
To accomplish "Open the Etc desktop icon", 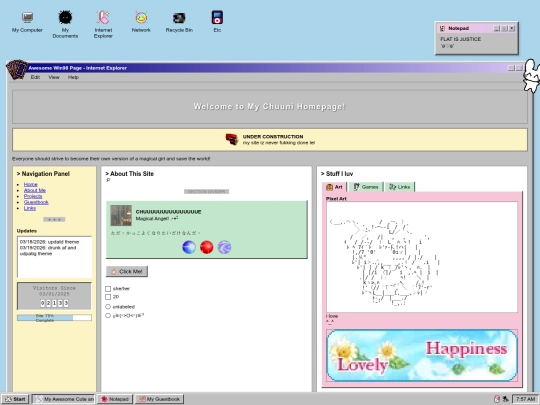I will click(x=217, y=22).
